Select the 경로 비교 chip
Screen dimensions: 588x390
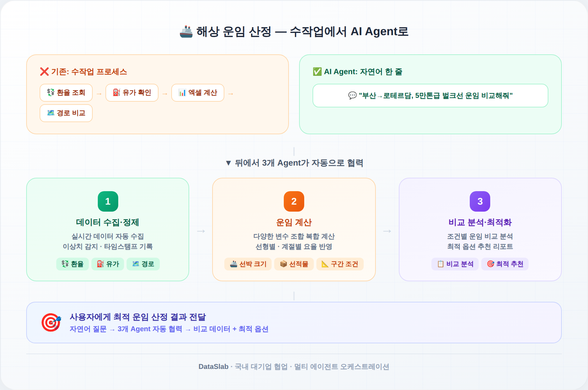point(66,113)
